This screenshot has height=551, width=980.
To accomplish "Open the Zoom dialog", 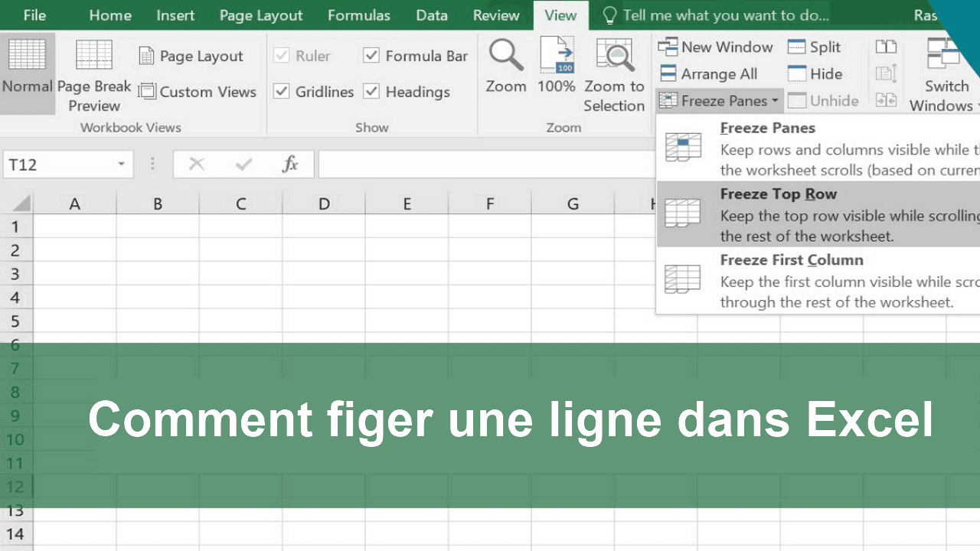I will (x=506, y=66).
